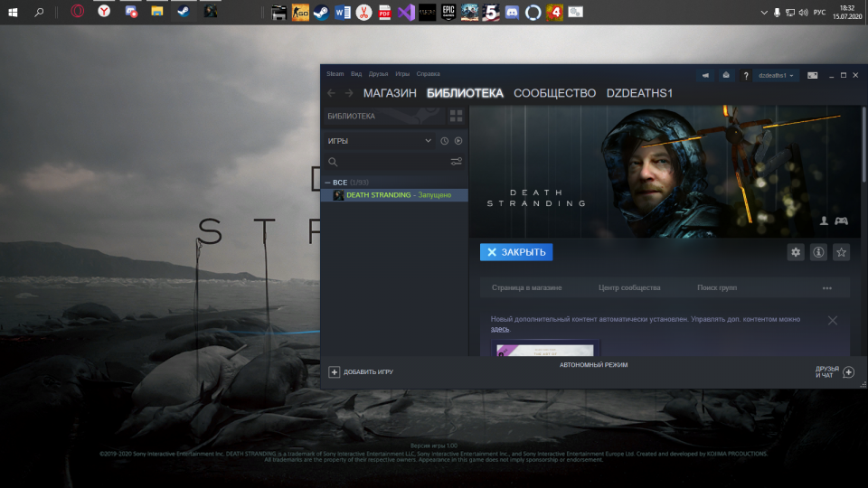
Task: Click the здесь link in notification
Action: (500, 329)
